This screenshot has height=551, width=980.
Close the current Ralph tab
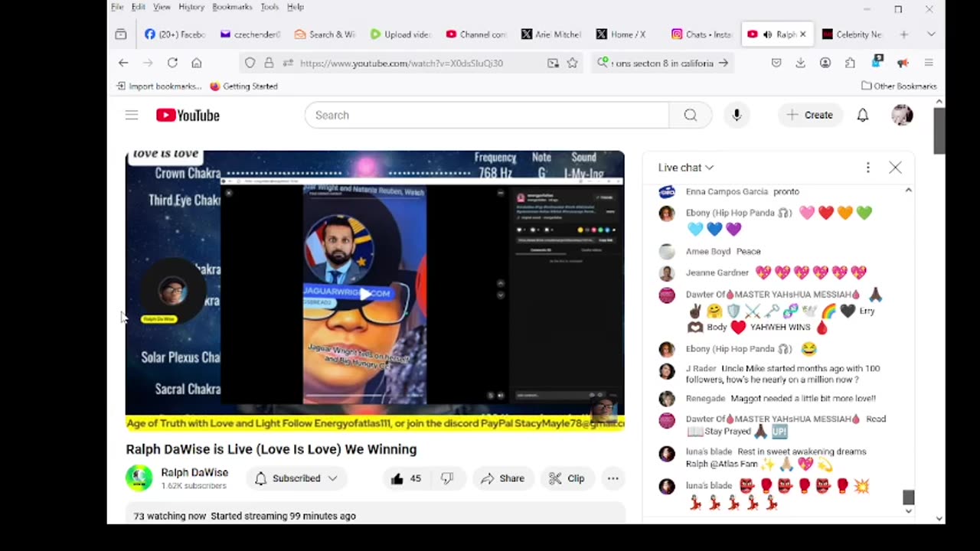[802, 34]
